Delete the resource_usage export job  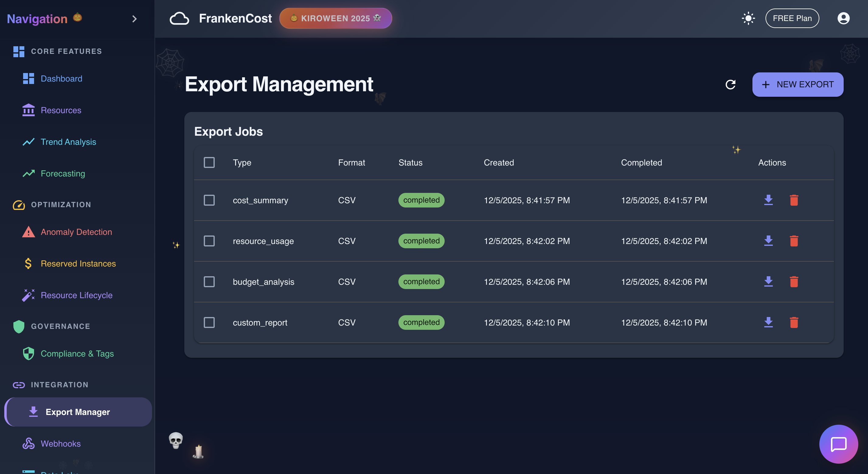pos(794,241)
